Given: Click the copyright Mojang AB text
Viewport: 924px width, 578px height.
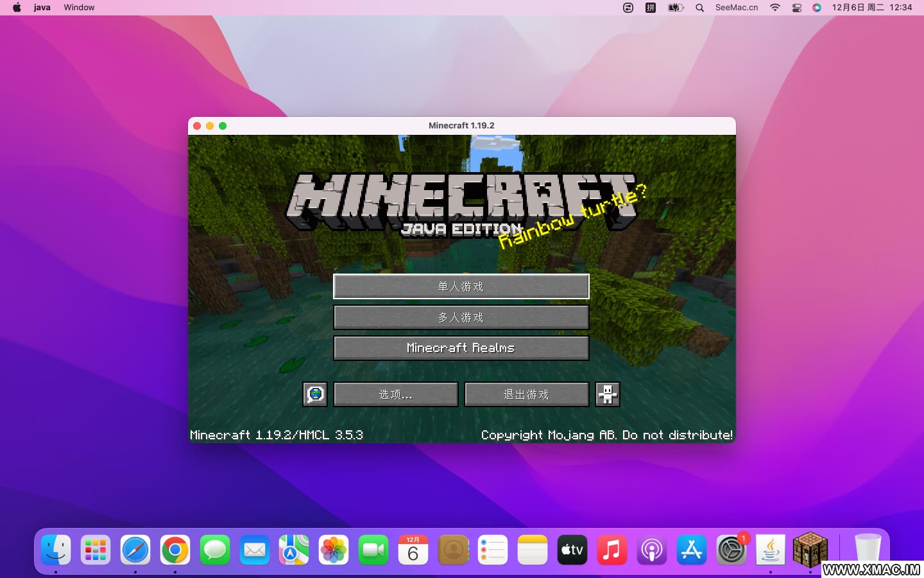Looking at the screenshot, I should pyautogui.click(x=607, y=435).
